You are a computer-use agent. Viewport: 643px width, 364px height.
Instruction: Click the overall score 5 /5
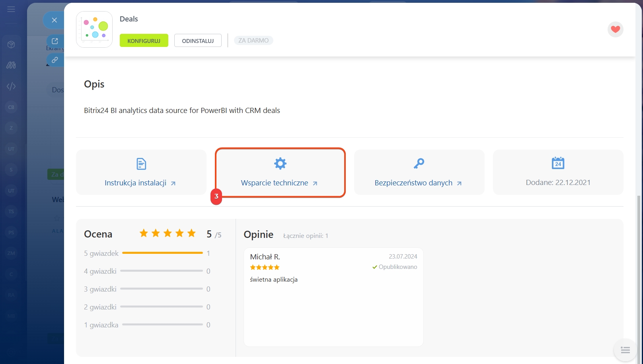point(214,234)
